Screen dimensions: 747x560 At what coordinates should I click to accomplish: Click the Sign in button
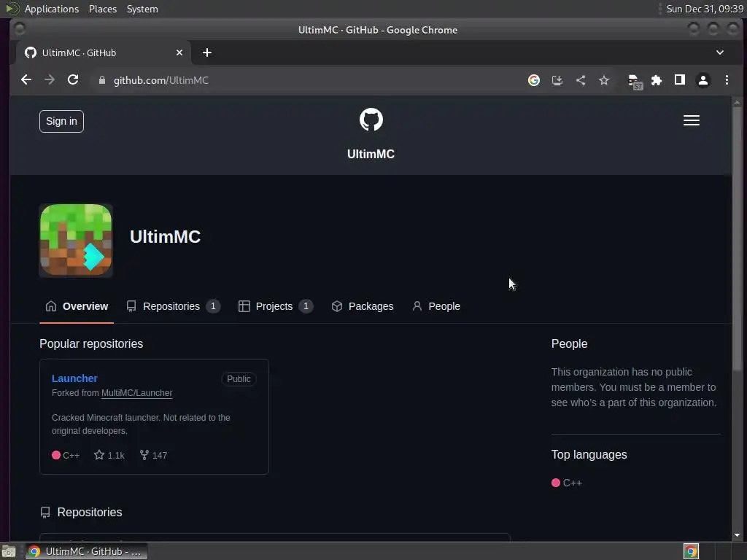tap(61, 122)
